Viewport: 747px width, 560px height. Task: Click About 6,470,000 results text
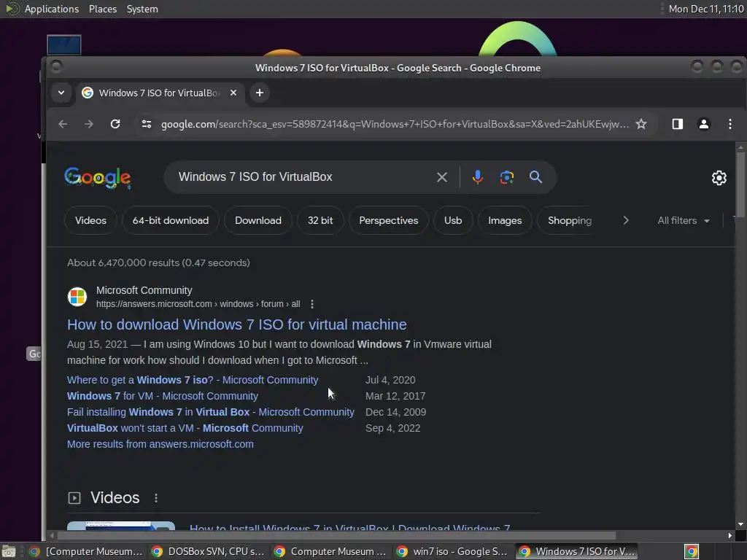[158, 262]
